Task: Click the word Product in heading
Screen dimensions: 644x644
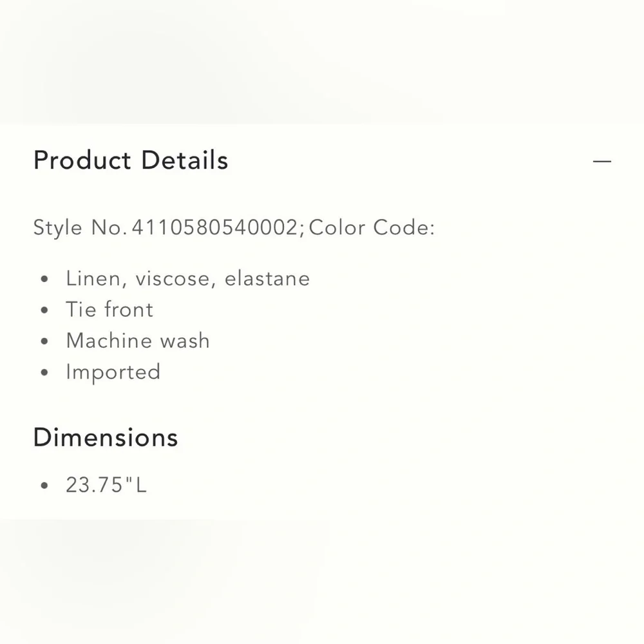Action: 82,160
